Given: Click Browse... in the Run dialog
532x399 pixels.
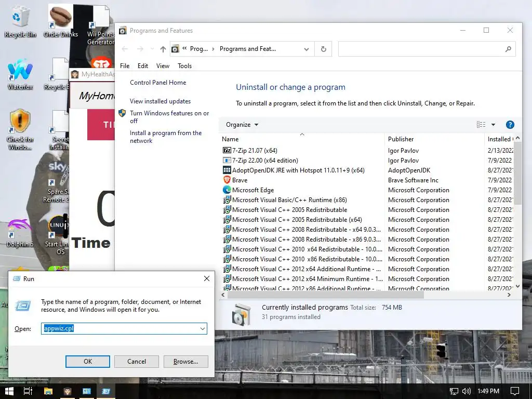Looking at the screenshot, I should (x=185, y=362).
